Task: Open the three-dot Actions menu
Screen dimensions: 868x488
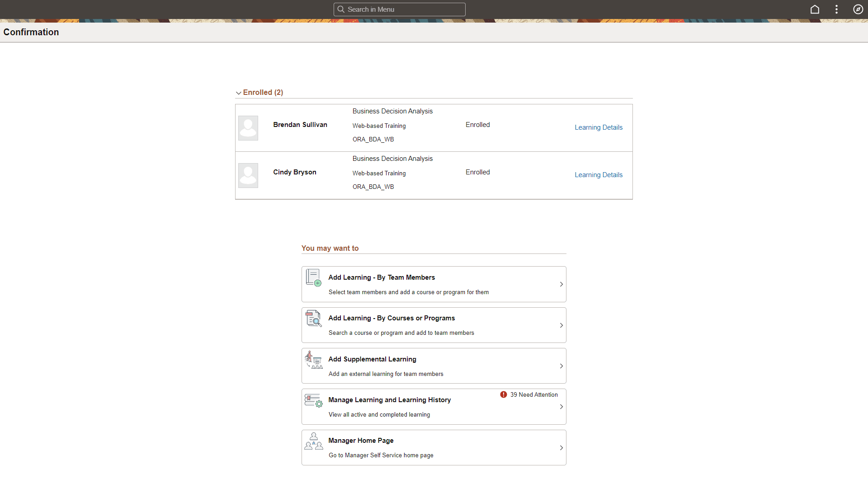Action: [x=836, y=9]
